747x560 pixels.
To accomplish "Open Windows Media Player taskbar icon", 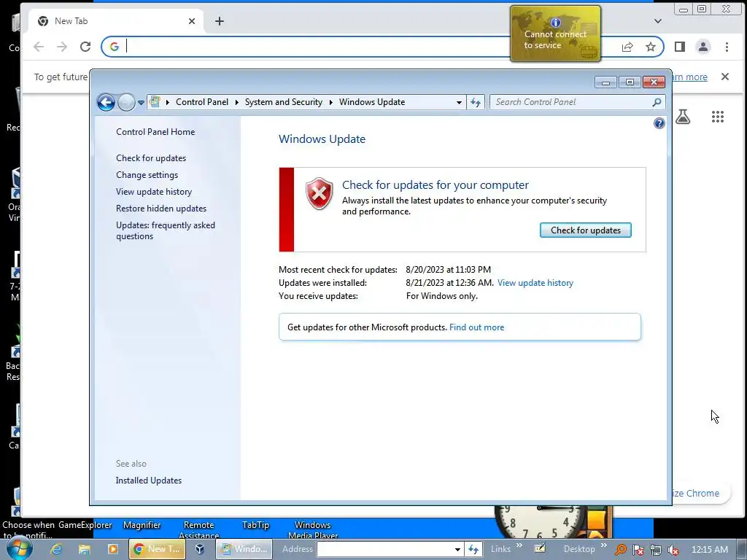I will 113,549.
